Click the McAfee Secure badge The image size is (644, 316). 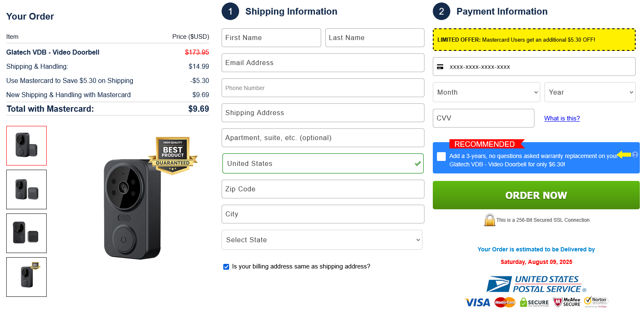(x=567, y=302)
